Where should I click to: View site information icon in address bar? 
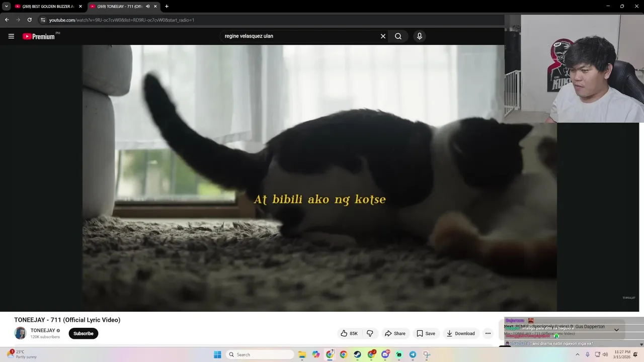(x=43, y=20)
